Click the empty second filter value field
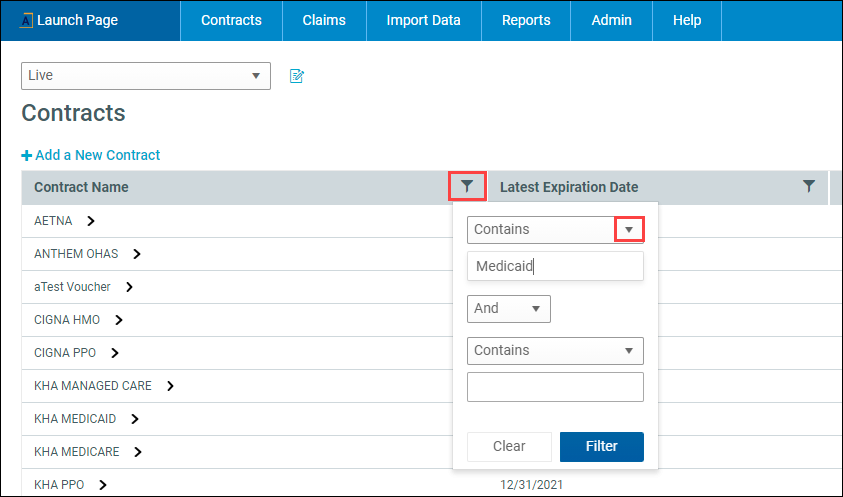843x497 pixels. 555,387
